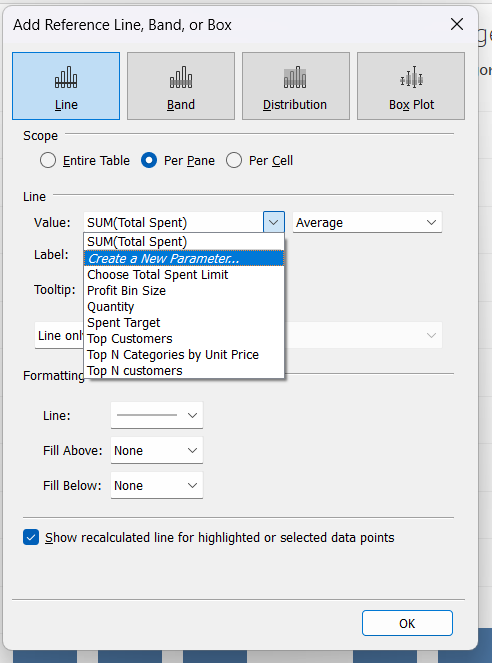
Task: Pick Create a New Parameter option
Action: 184,258
